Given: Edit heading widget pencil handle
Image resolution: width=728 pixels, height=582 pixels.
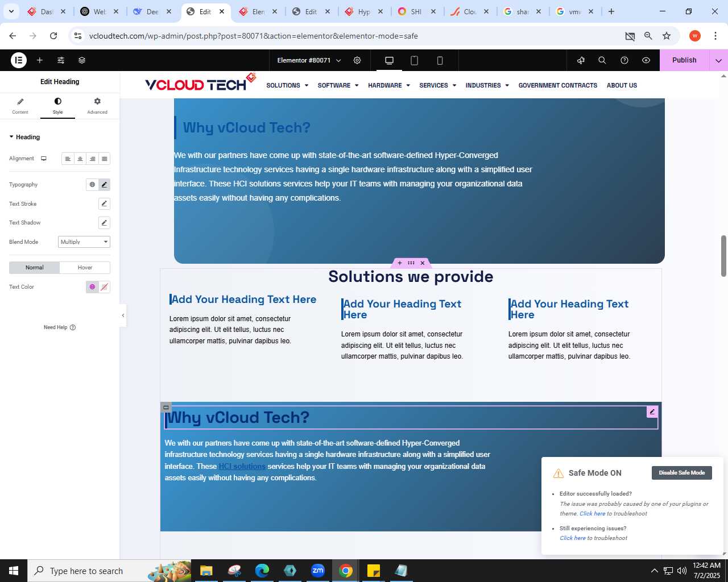Looking at the screenshot, I should pyautogui.click(x=652, y=411).
